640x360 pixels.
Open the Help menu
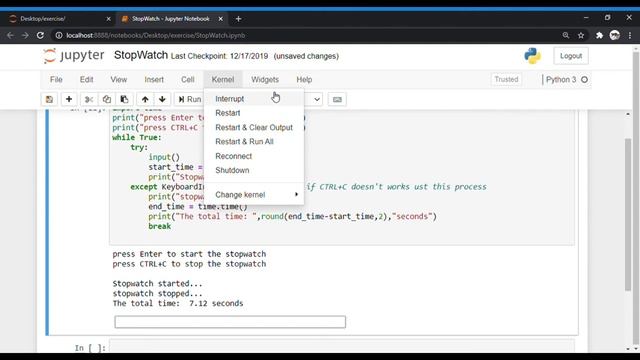(x=304, y=80)
